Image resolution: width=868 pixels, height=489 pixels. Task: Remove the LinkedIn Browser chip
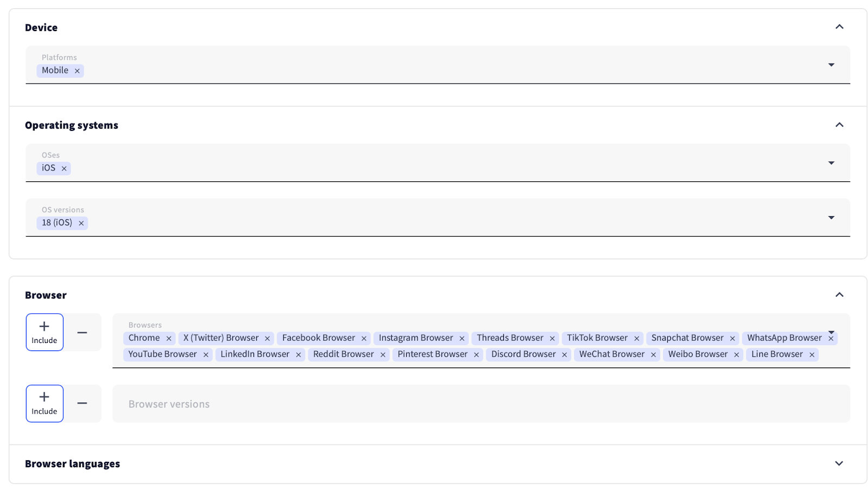tap(298, 355)
